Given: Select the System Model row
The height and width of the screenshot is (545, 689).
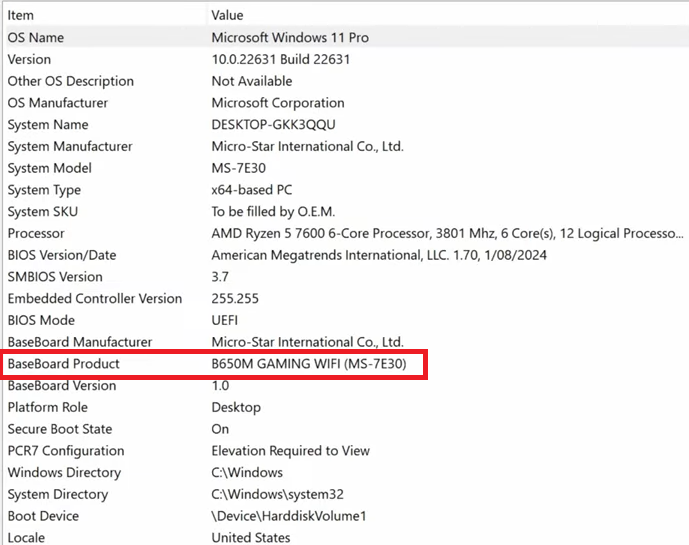Looking at the screenshot, I should (50, 168).
